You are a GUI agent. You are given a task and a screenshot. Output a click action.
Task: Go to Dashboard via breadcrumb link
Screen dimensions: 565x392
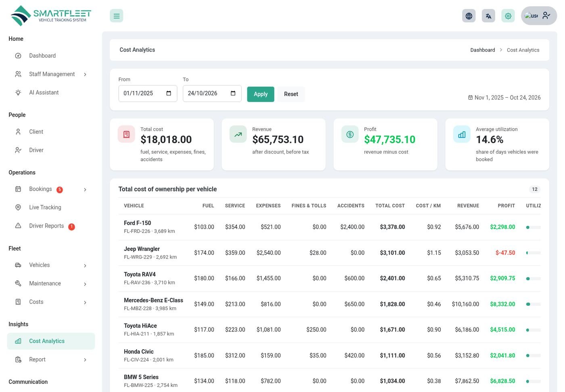[x=483, y=50]
